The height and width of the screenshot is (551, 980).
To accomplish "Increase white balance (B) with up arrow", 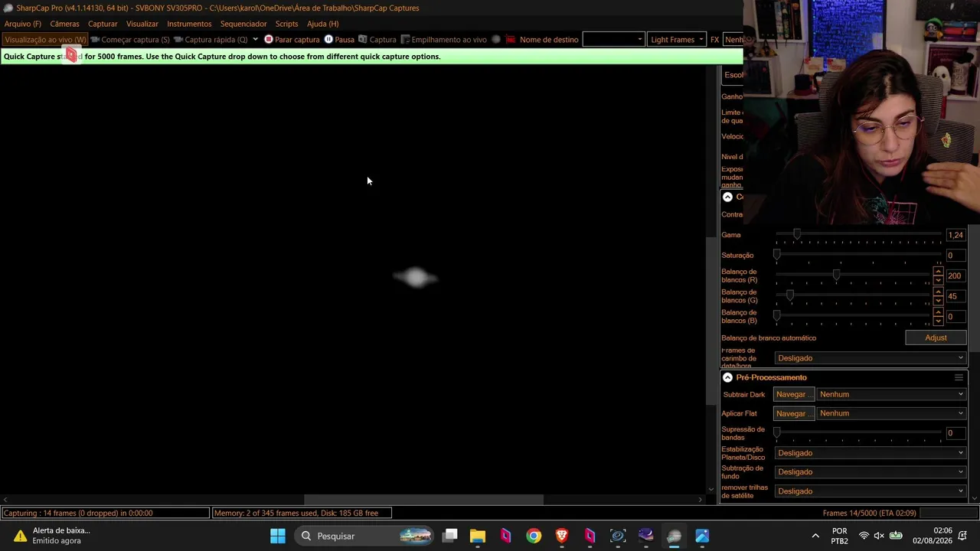I will coord(938,312).
